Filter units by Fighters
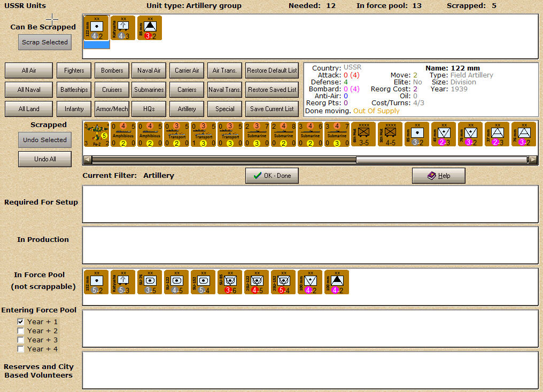 (74, 70)
